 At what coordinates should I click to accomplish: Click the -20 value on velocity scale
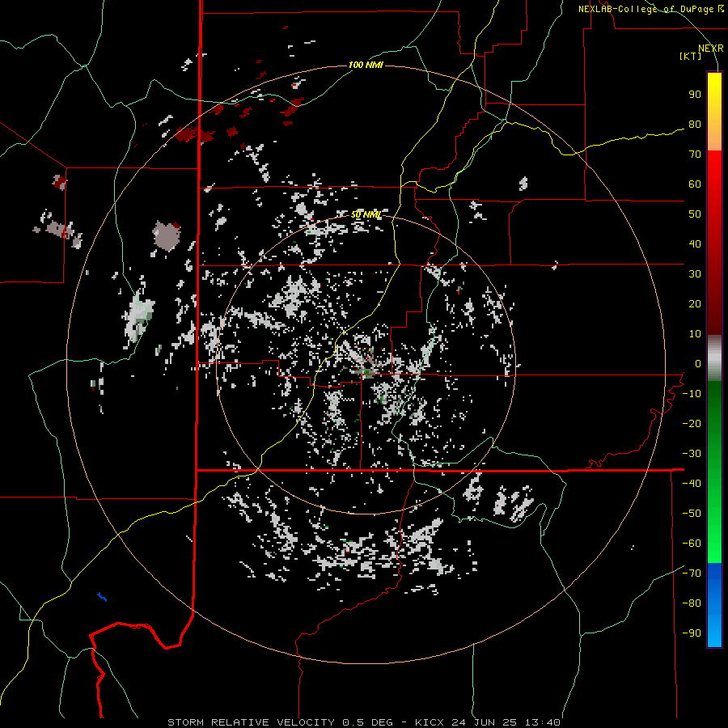coord(692,424)
